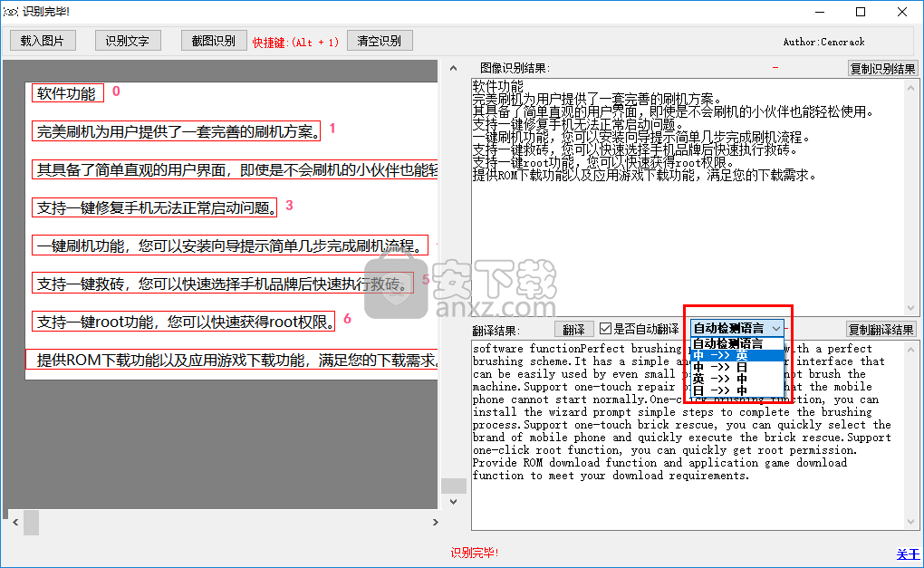
Task: Clear results with 清空识别 button
Action: [380, 41]
